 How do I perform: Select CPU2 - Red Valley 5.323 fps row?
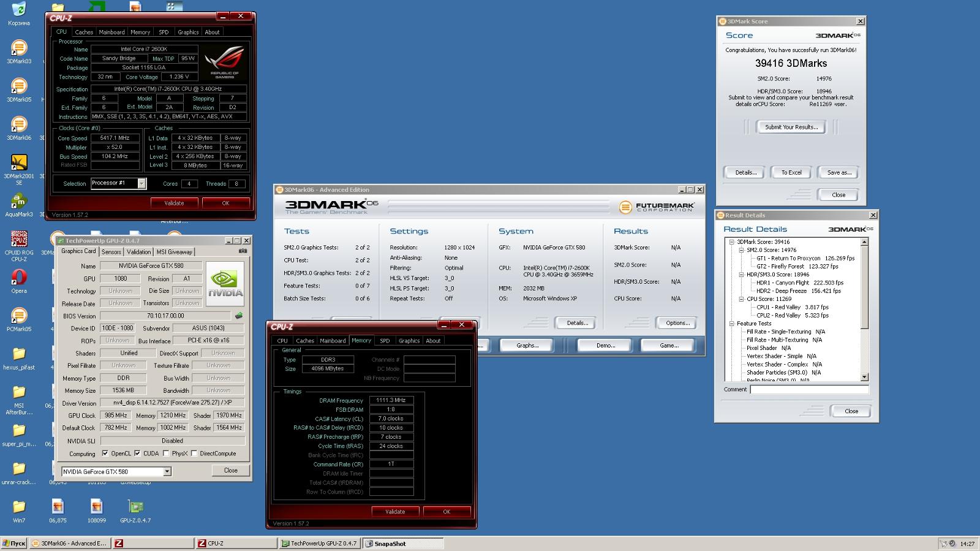793,316
